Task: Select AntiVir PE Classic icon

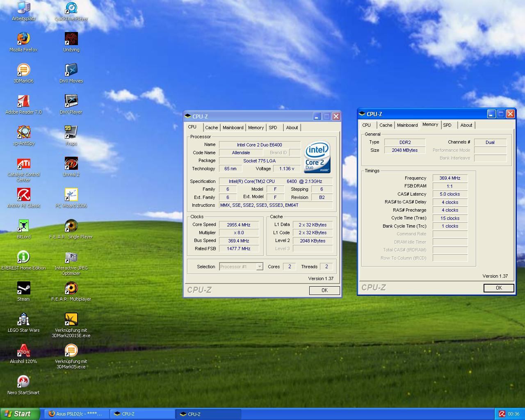Action: 23,195
